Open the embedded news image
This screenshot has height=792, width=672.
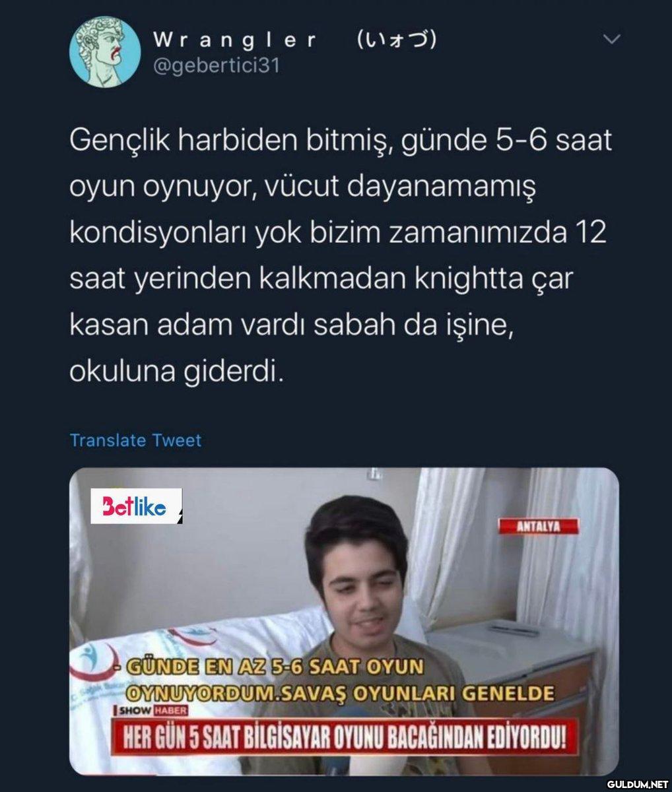[344, 621]
